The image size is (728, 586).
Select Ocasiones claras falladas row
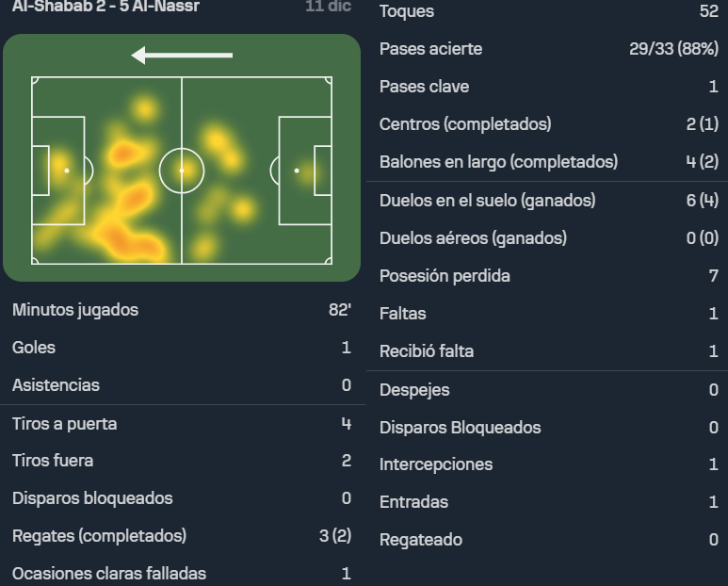click(x=182, y=574)
